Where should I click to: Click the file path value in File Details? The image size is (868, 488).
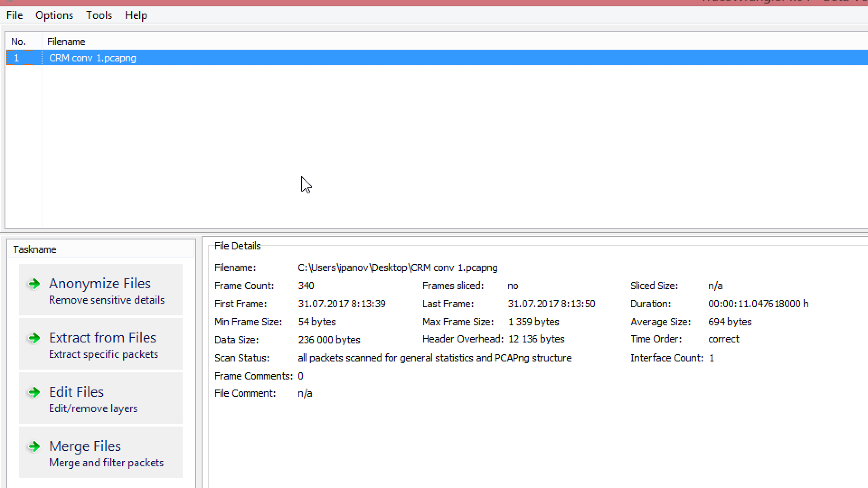(397, 267)
